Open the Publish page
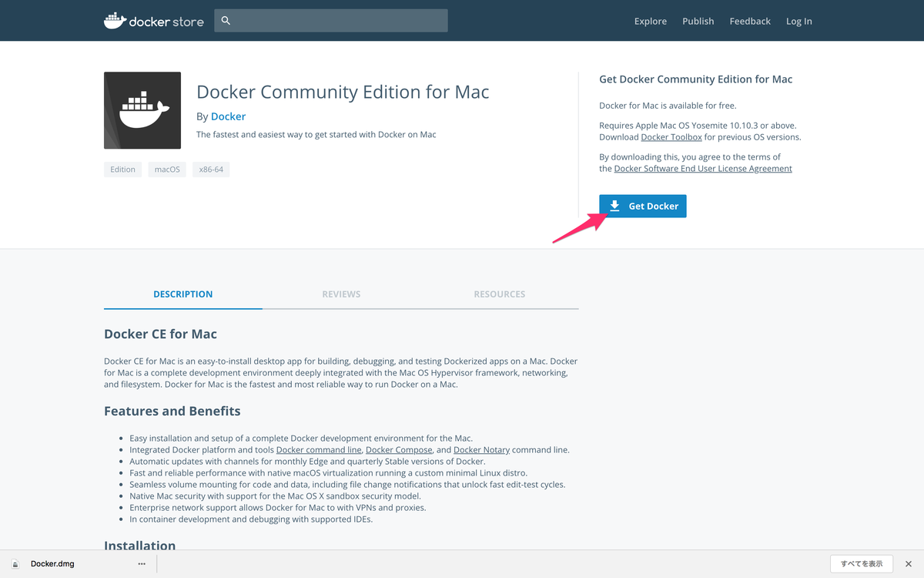The width and height of the screenshot is (924, 578). tap(698, 21)
